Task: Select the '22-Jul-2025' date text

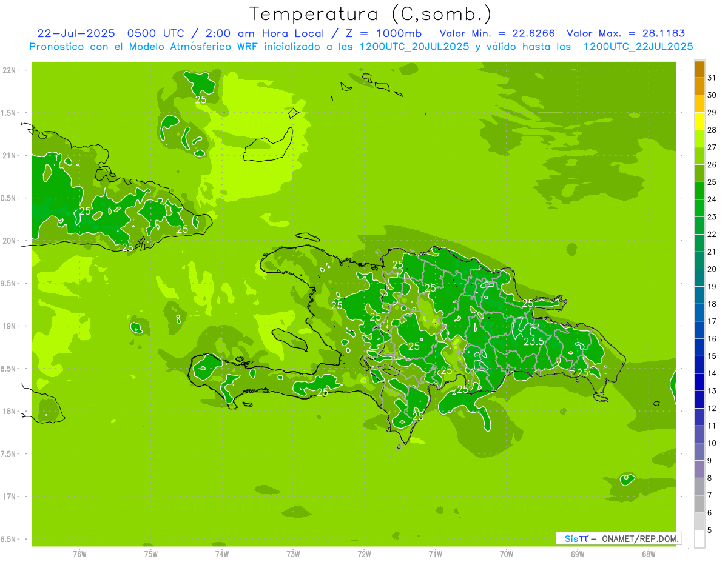Action: (76, 33)
